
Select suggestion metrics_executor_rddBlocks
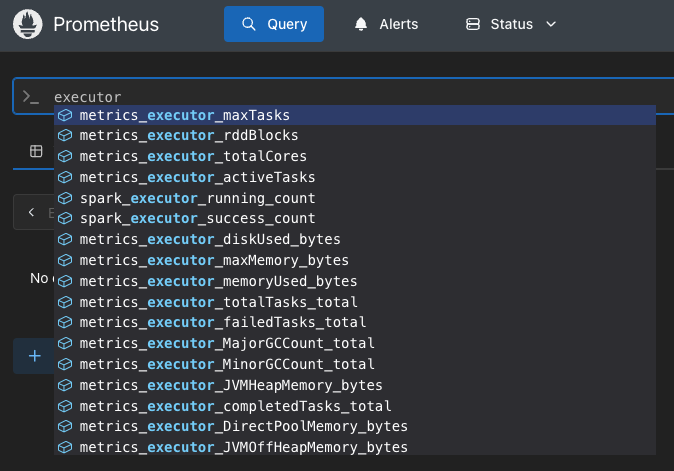click(355, 135)
